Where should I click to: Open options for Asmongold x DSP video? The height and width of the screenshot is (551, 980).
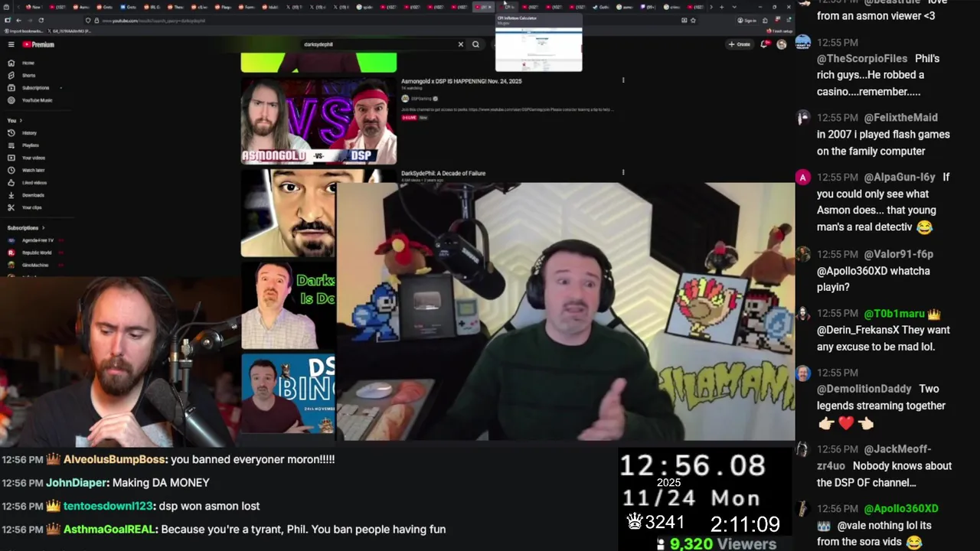(x=623, y=80)
